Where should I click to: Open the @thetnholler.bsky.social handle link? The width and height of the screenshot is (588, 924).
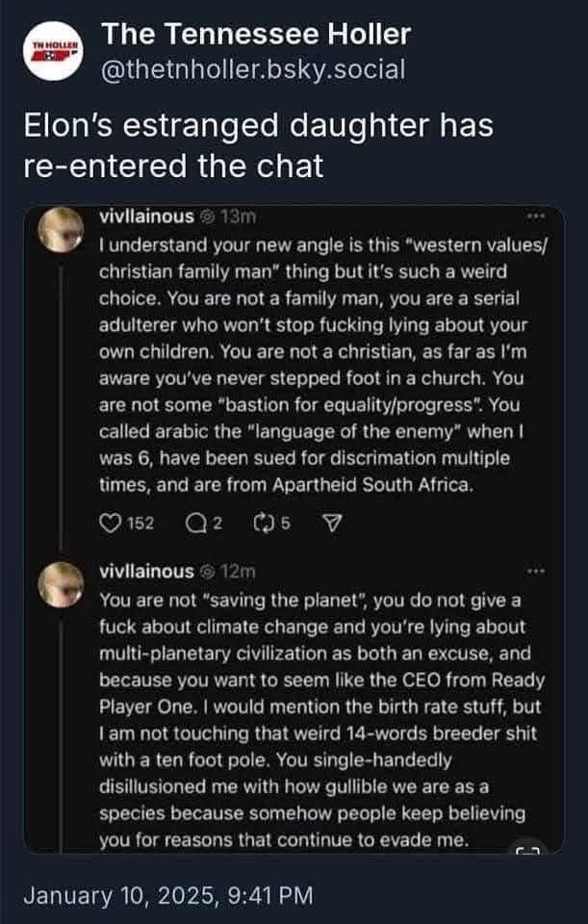click(254, 70)
